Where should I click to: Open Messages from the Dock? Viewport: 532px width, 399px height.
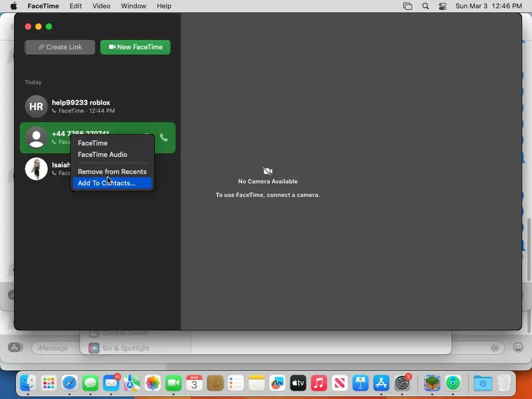coord(90,383)
